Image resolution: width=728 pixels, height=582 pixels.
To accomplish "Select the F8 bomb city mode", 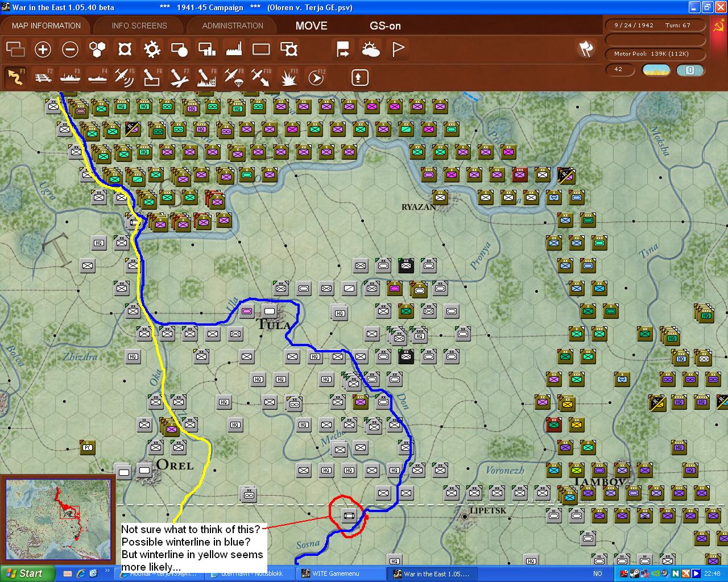I will tap(206, 77).
